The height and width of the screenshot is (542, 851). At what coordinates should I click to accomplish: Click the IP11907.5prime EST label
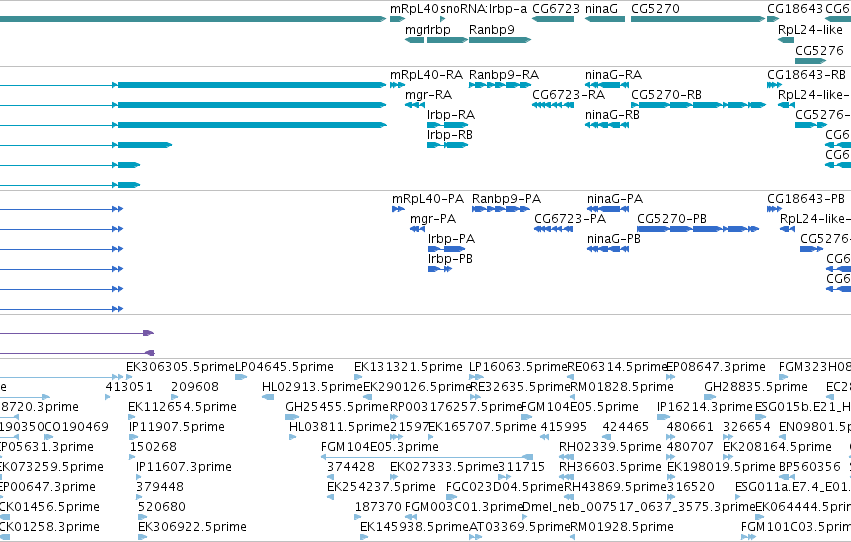tap(176, 428)
